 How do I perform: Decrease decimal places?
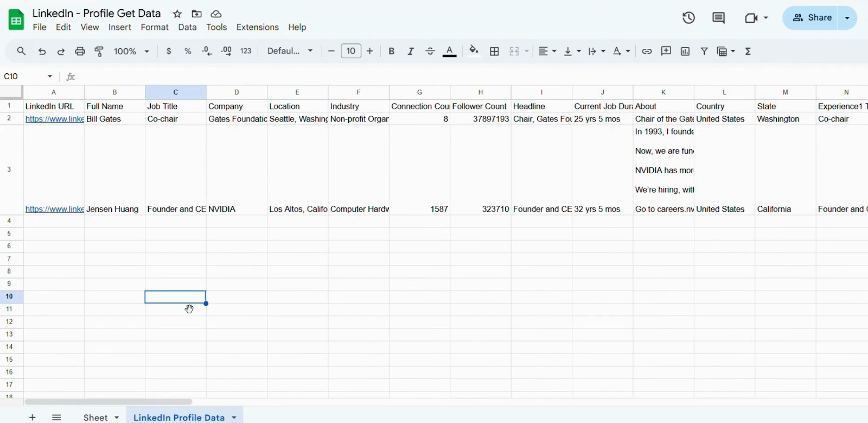(207, 51)
